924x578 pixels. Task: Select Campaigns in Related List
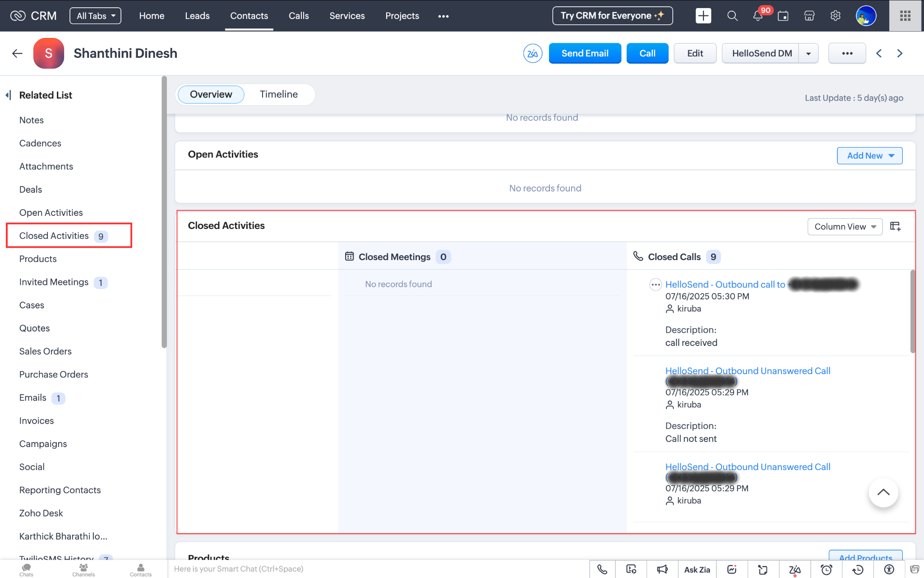pyautogui.click(x=43, y=444)
